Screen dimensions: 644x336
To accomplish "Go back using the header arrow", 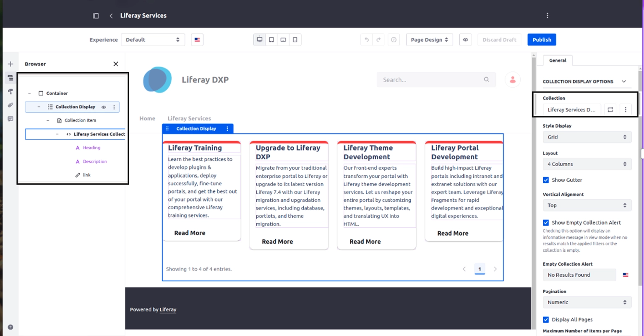I will [x=111, y=16].
